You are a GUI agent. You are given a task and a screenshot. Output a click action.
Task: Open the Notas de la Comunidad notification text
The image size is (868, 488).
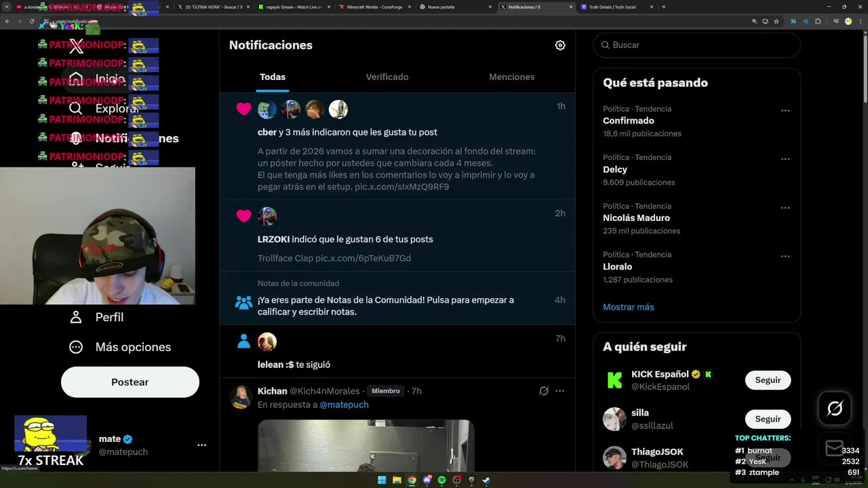386,306
